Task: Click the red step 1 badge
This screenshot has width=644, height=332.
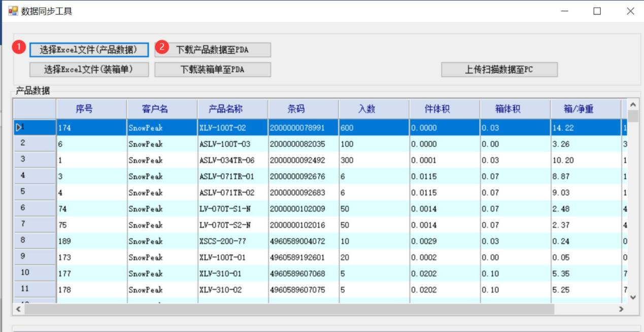Action: point(19,48)
